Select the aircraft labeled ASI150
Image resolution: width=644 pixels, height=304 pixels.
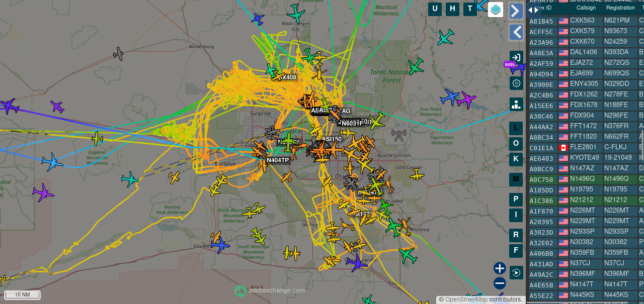click(332, 139)
